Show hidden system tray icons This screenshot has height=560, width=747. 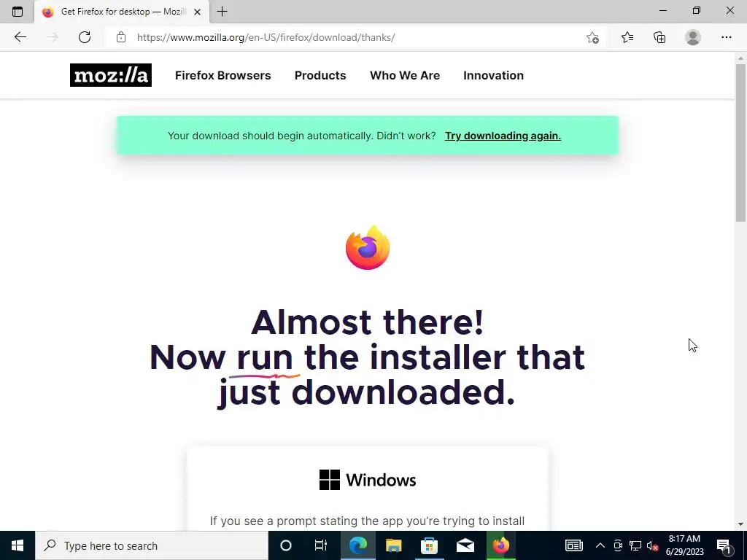click(600, 545)
